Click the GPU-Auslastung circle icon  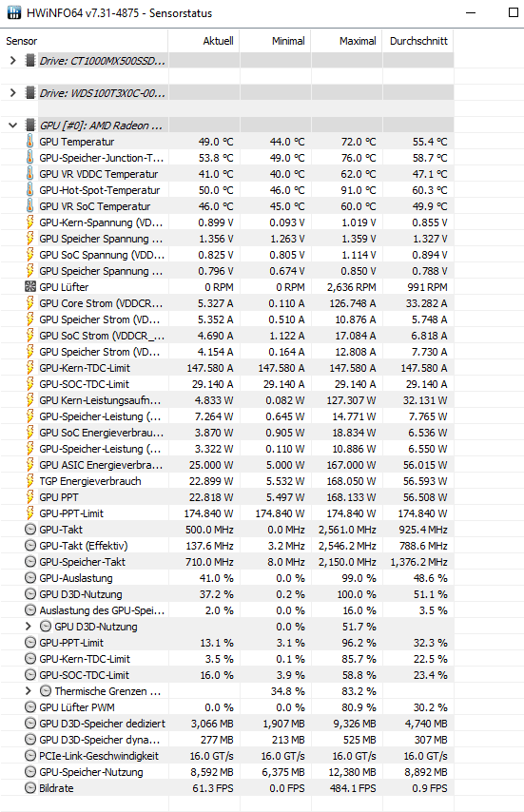pos(30,577)
